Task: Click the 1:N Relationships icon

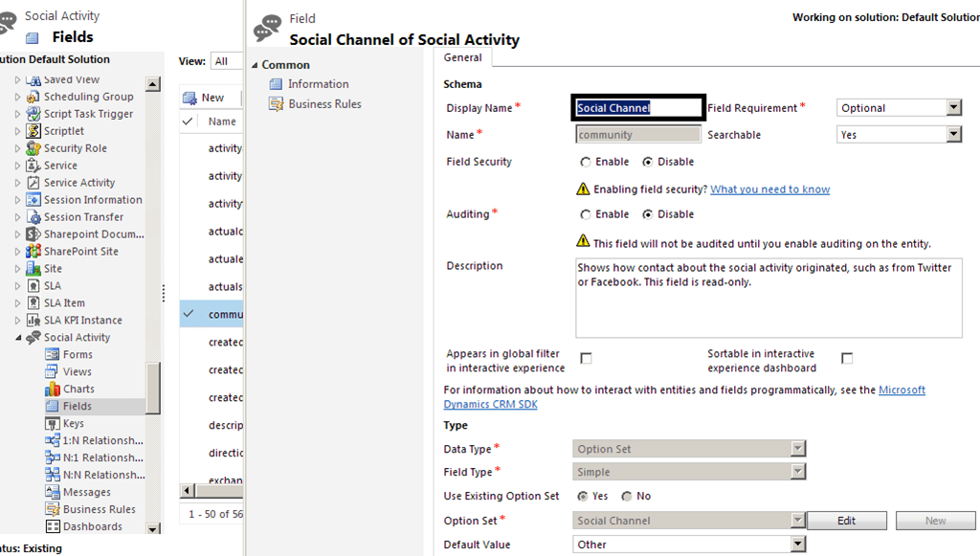Action: [53, 440]
